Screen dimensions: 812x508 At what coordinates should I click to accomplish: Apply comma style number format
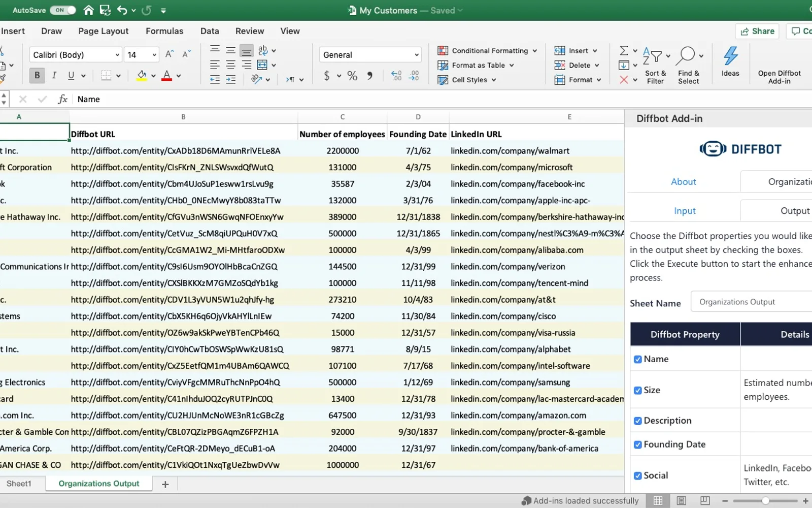pos(370,76)
